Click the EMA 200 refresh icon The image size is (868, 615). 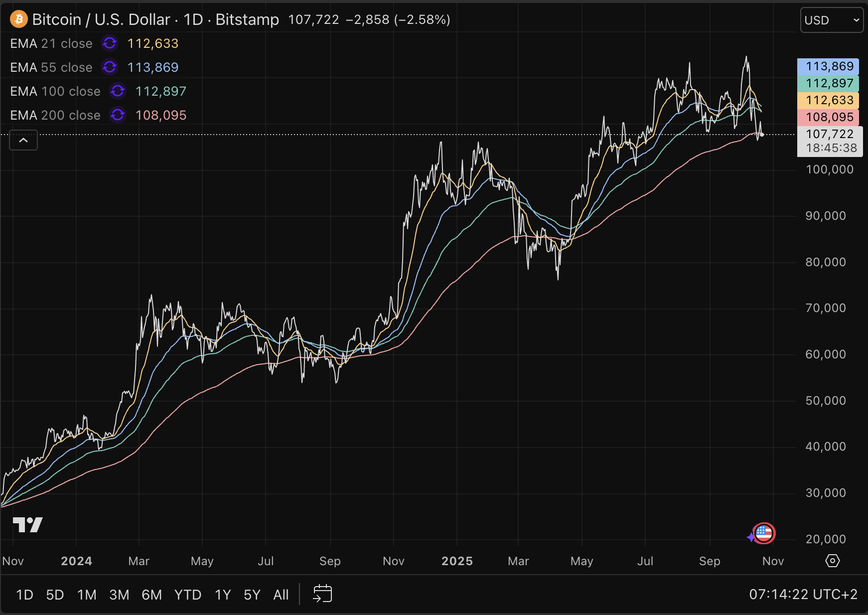(x=118, y=115)
